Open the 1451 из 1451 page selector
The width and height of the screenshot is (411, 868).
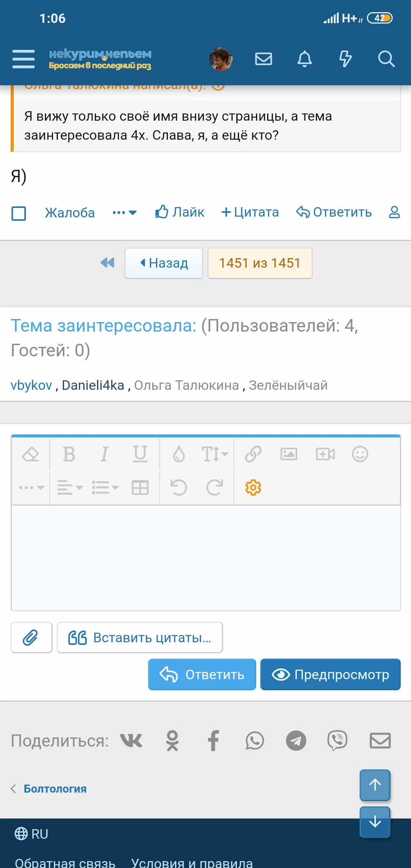tap(260, 263)
